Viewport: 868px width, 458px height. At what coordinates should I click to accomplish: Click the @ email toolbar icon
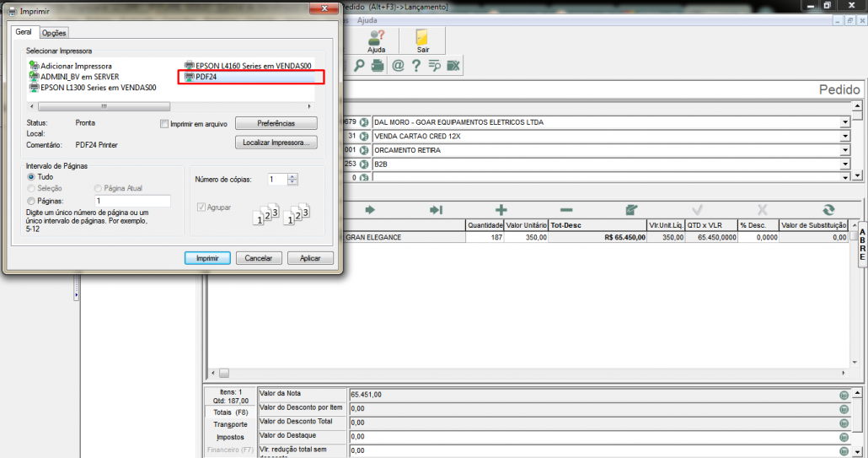point(397,66)
